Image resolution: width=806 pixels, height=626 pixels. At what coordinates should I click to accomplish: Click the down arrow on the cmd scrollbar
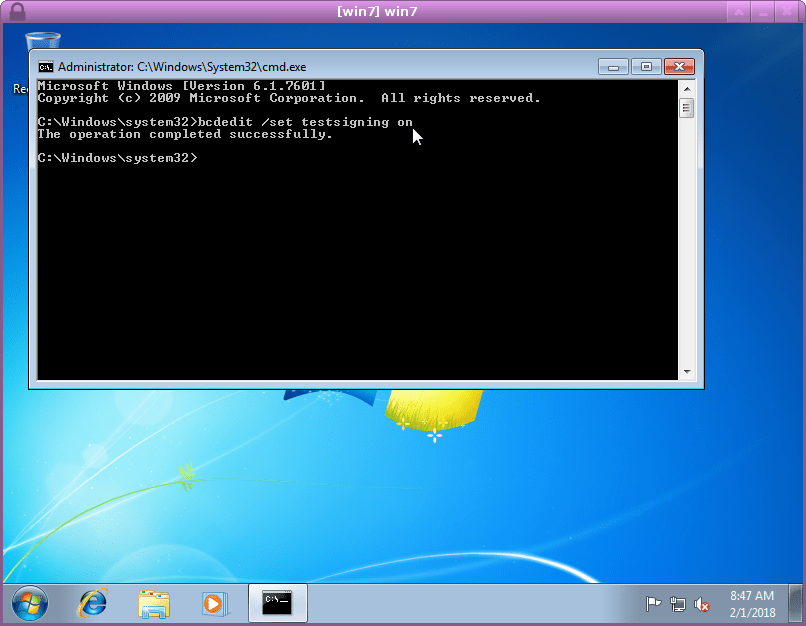pyautogui.click(x=687, y=371)
